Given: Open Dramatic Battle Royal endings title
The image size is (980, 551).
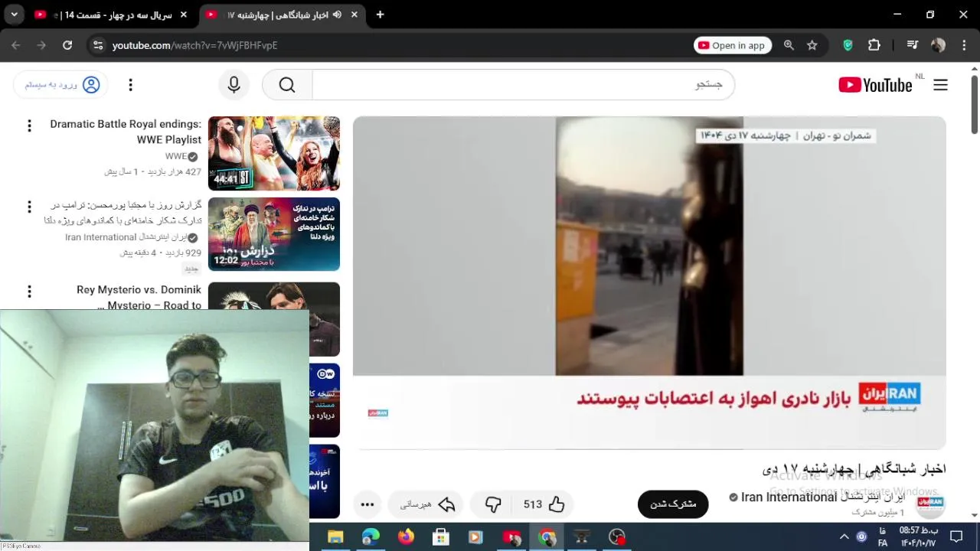Looking at the screenshot, I should click(126, 132).
